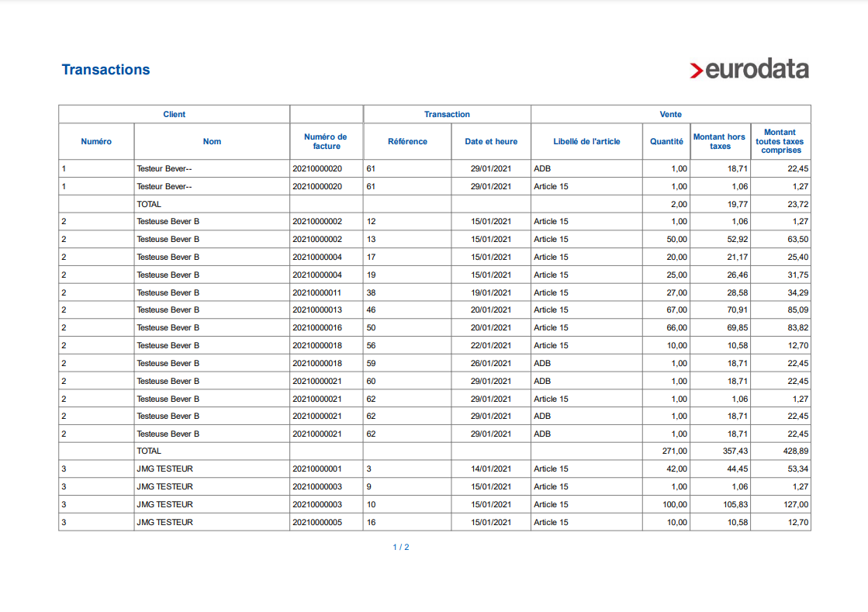This screenshot has height=612, width=868.
Task: Click total amount 53,34
Action: point(797,469)
